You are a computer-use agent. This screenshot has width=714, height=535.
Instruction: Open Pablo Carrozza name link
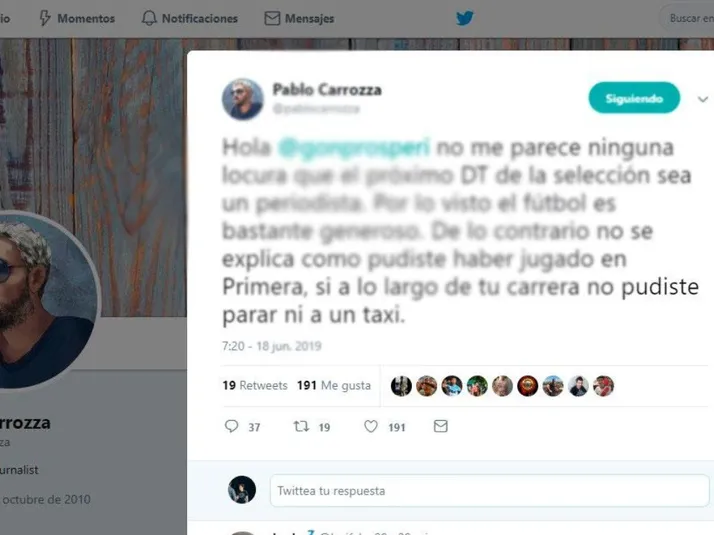pos(326,90)
